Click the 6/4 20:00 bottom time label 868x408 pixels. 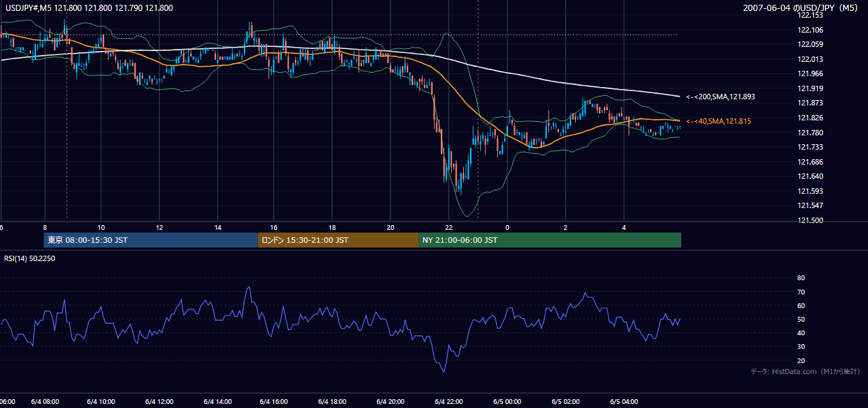point(391,401)
